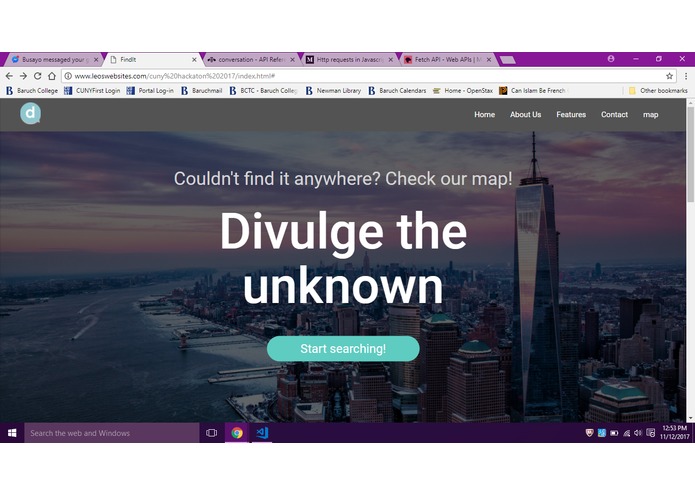Screen dimensions: 695x494
Task: Open Features in site navigation
Action: coord(571,115)
